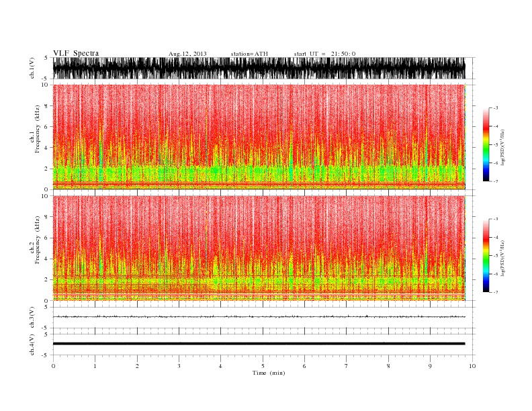Screen dimensions: 532x411
Task: Click the time axis tick label '3'
Action: click(x=179, y=366)
